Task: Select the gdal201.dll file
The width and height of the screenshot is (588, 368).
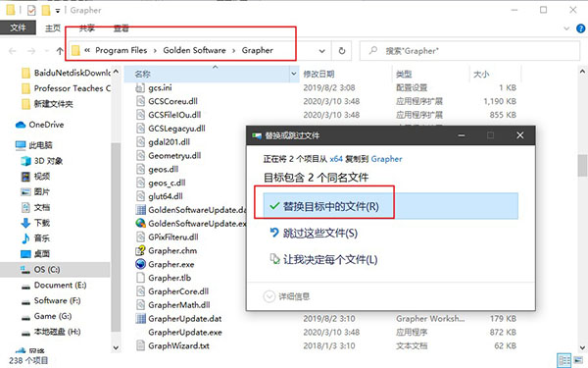Action: [169, 142]
